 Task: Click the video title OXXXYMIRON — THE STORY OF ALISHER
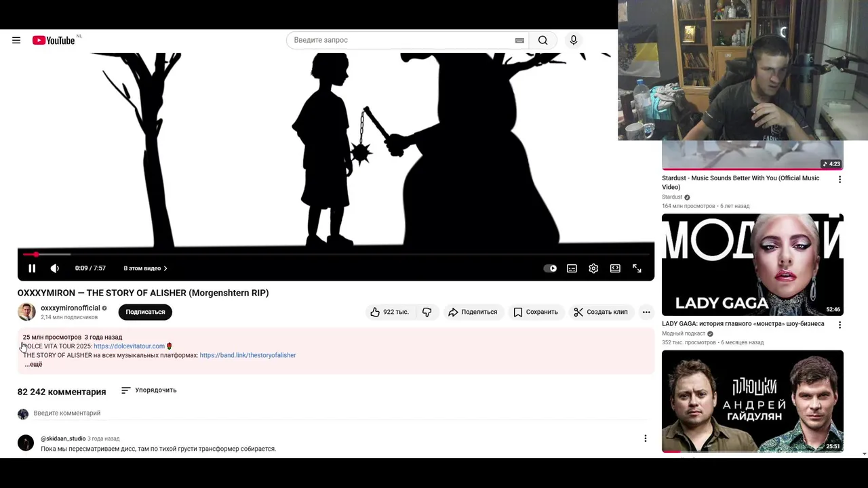(143, 293)
